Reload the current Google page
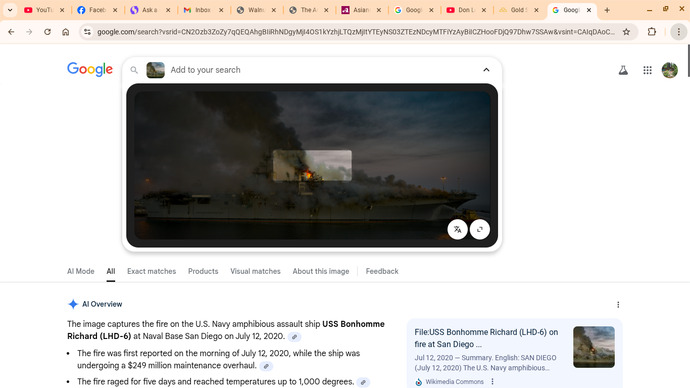Viewport: 690px width, 388px height. pyautogui.click(x=48, y=32)
